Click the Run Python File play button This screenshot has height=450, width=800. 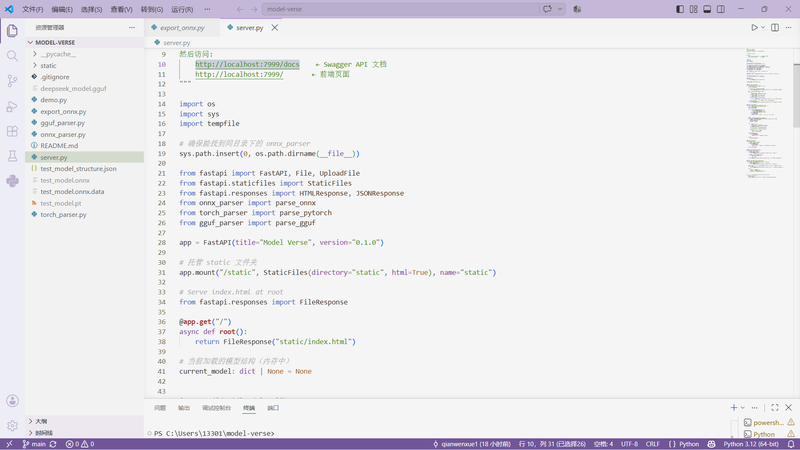coord(754,28)
